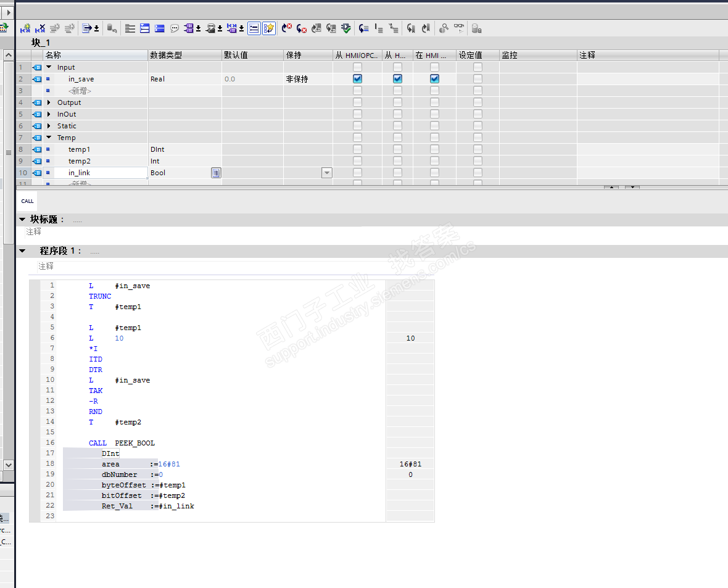Click the indent text icon
Image resolution: width=728 pixels, height=588 pixels.
[x=379, y=29]
